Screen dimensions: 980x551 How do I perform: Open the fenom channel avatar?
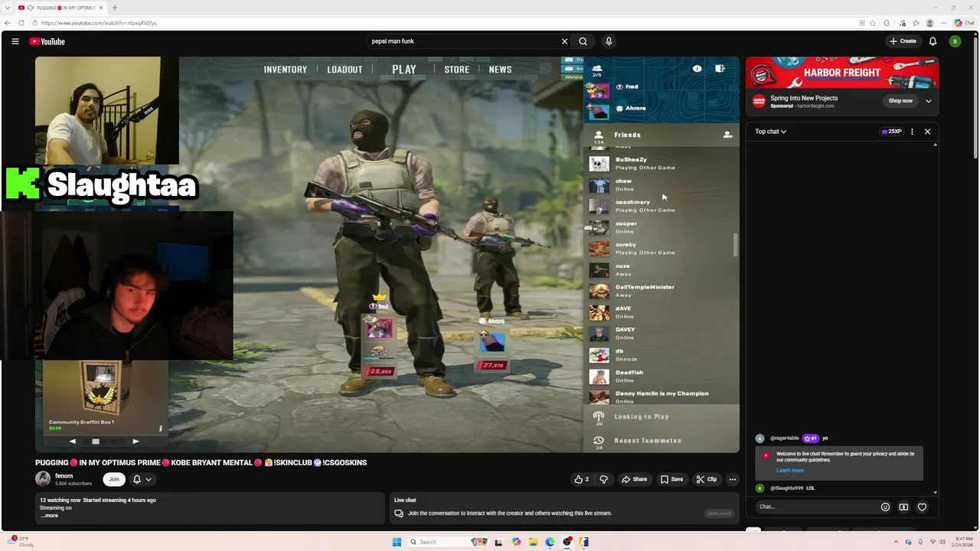point(43,479)
